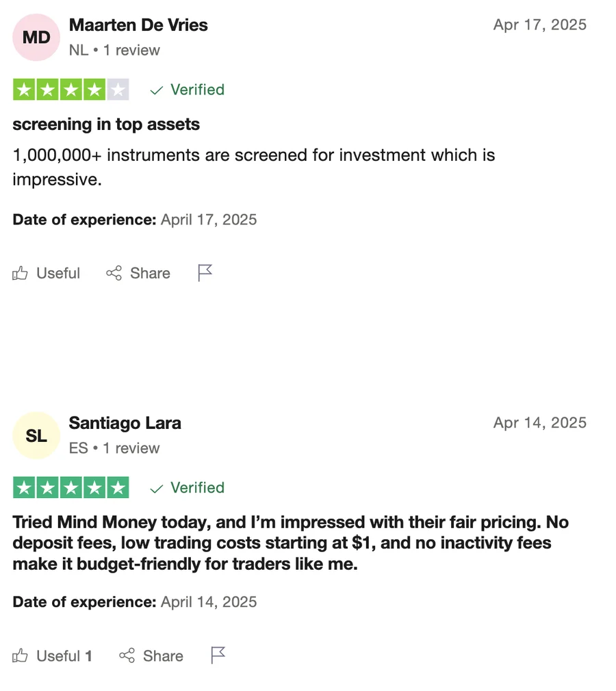This screenshot has height=691, width=616.
Task: Click 'NL • 1 review' under Maarten
Action: 114,50
